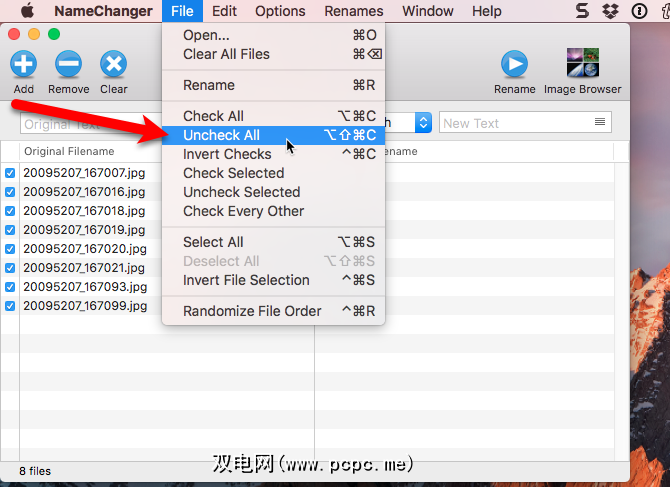Choose Select All menu item

click(273, 242)
